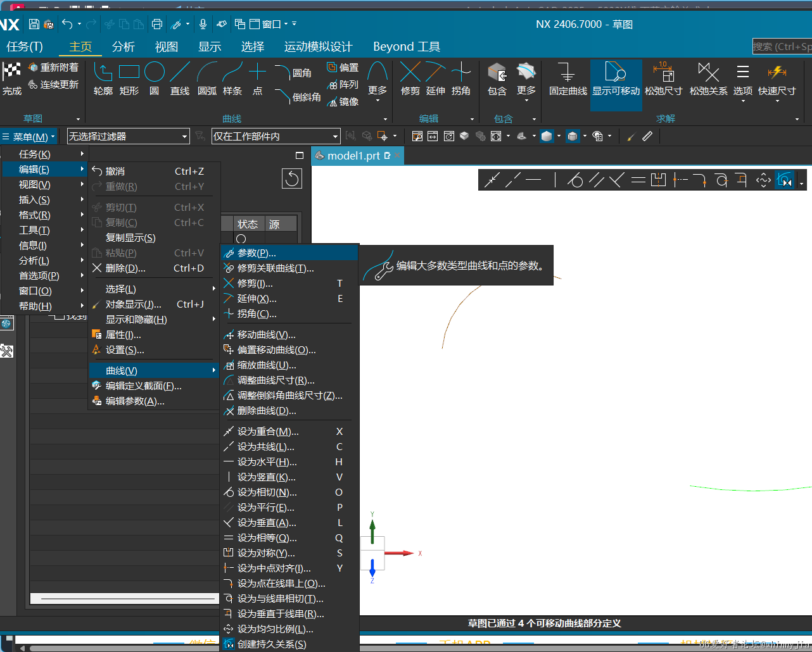Click the Save icon in title bar
The width and height of the screenshot is (812, 652).
tap(34, 24)
